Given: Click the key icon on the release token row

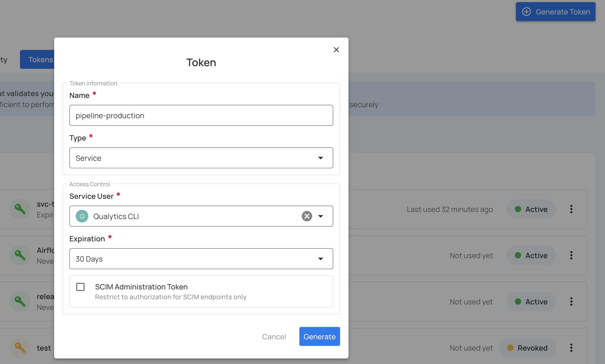Looking at the screenshot, I should pos(20,301).
